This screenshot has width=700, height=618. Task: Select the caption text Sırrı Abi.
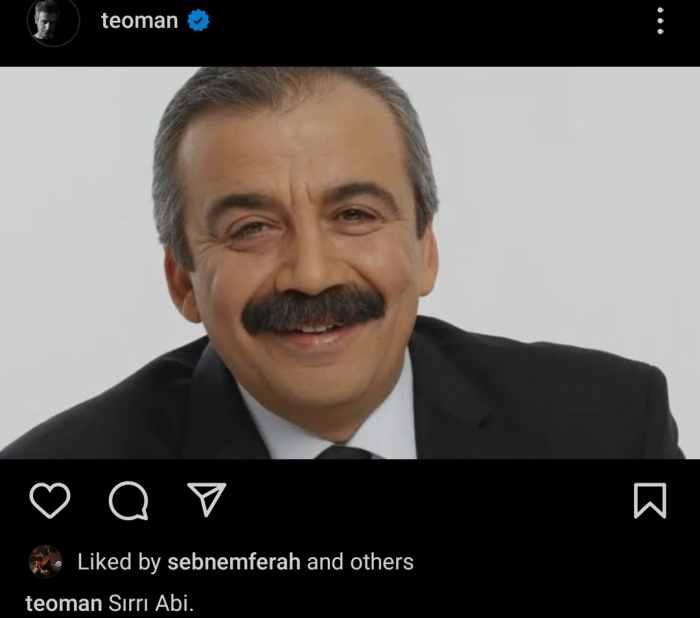(151, 604)
